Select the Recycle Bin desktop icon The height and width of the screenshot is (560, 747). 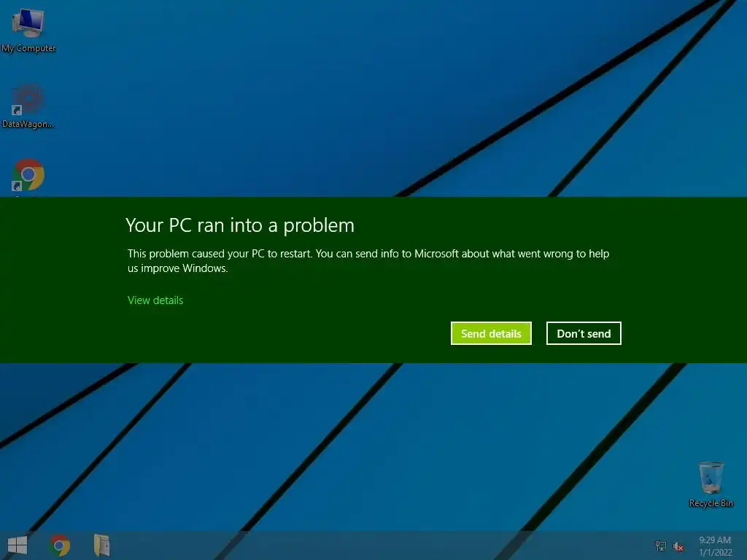(x=711, y=484)
